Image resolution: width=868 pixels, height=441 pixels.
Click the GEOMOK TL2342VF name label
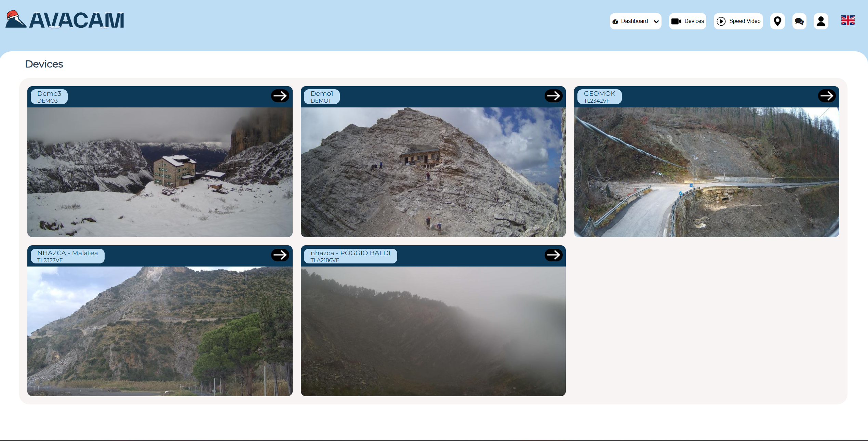coord(599,96)
